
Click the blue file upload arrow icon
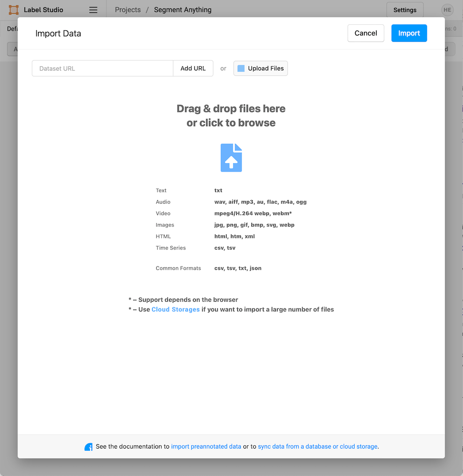(x=231, y=158)
